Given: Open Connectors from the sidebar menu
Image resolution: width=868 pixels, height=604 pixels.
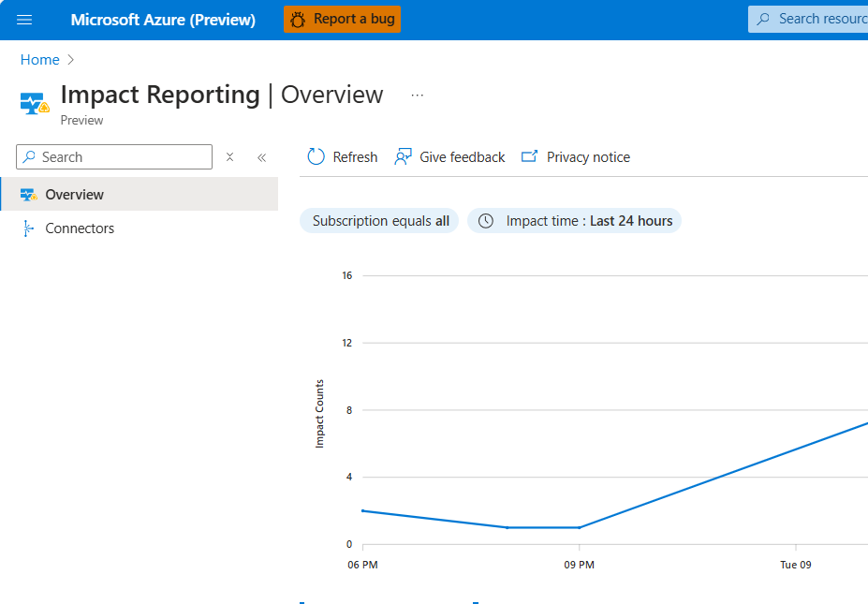Looking at the screenshot, I should point(80,228).
